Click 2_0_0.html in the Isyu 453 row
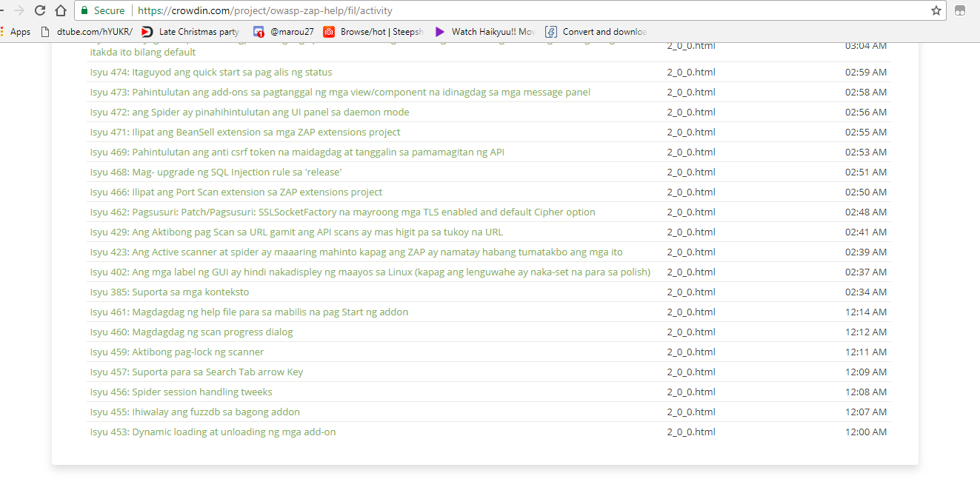The image size is (980, 493). click(691, 432)
